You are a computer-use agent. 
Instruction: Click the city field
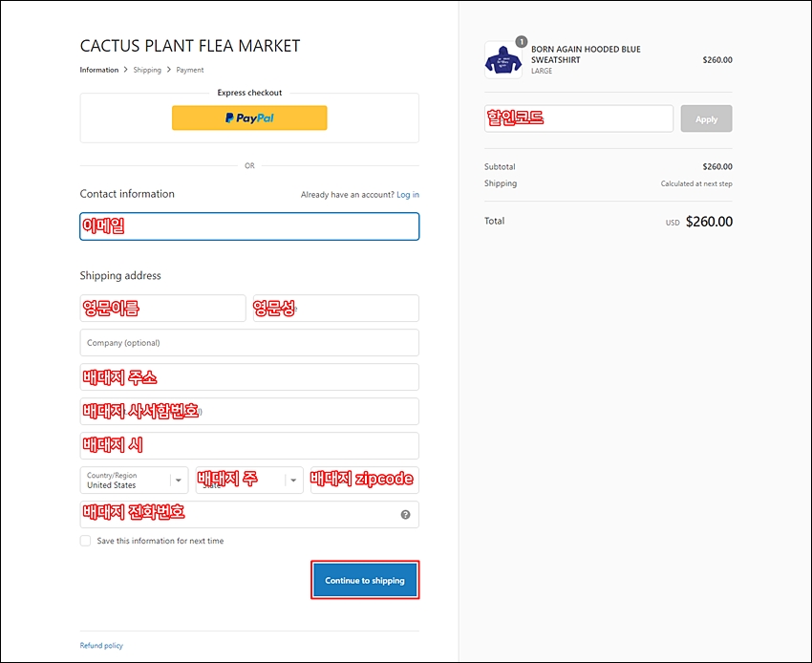click(x=249, y=445)
